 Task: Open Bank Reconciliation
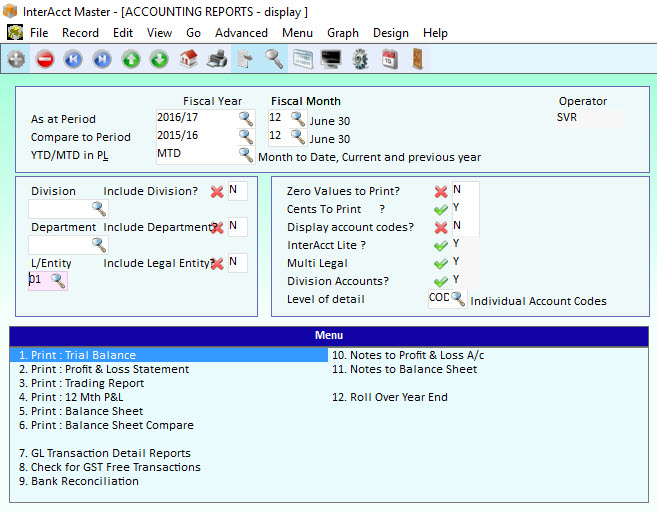[79, 481]
